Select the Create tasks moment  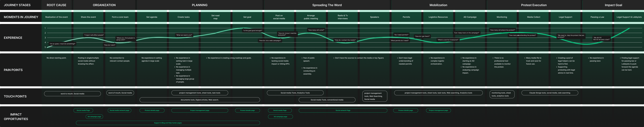184,17
